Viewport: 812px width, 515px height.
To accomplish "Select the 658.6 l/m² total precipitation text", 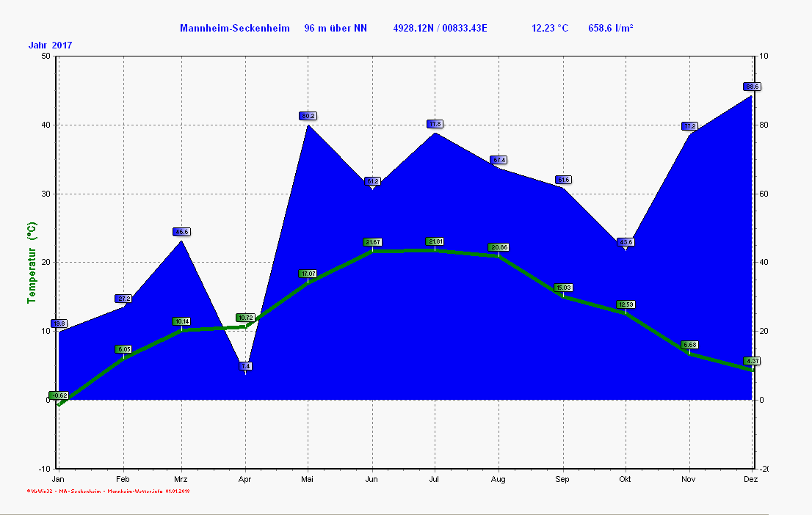I will [611, 29].
